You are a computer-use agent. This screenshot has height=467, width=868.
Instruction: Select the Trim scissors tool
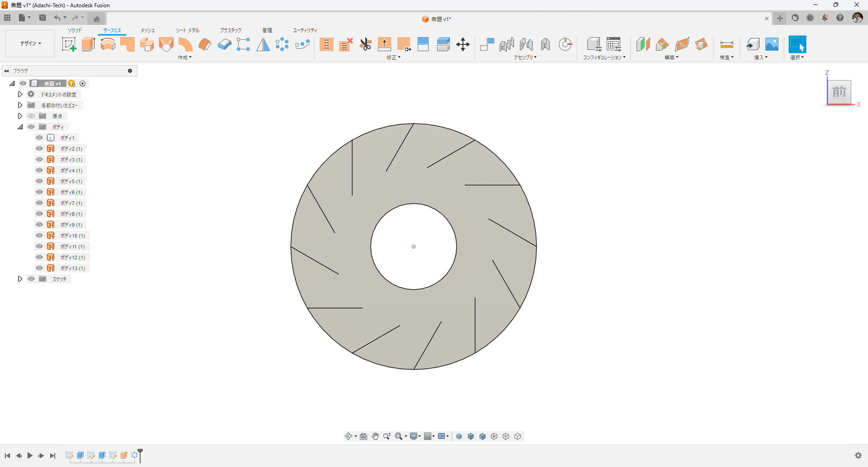[x=365, y=44]
